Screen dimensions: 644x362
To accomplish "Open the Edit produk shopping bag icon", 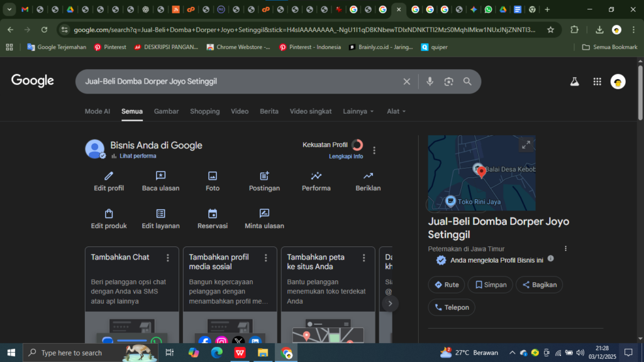I will tap(109, 214).
